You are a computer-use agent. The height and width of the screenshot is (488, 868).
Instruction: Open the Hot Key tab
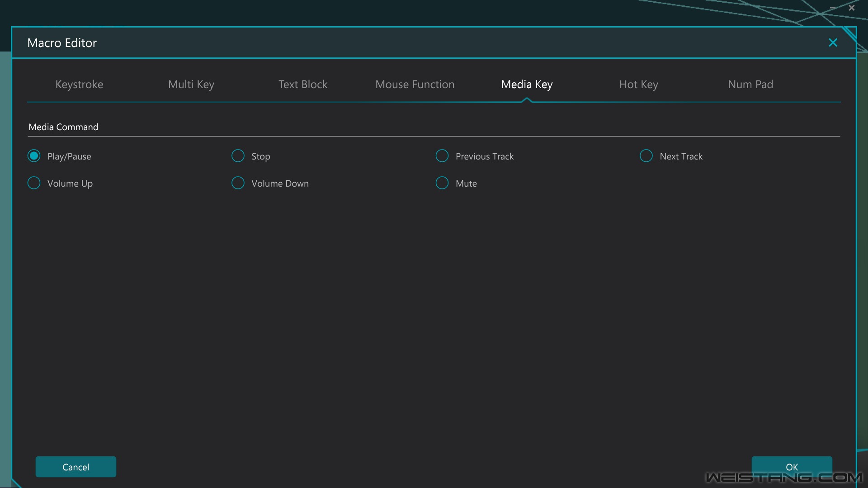(639, 84)
